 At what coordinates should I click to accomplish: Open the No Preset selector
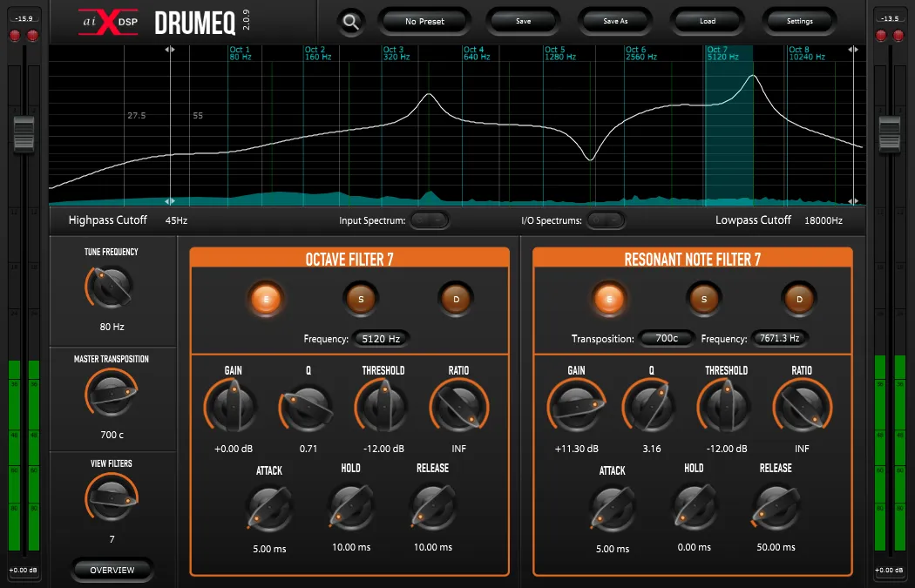[424, 22]
